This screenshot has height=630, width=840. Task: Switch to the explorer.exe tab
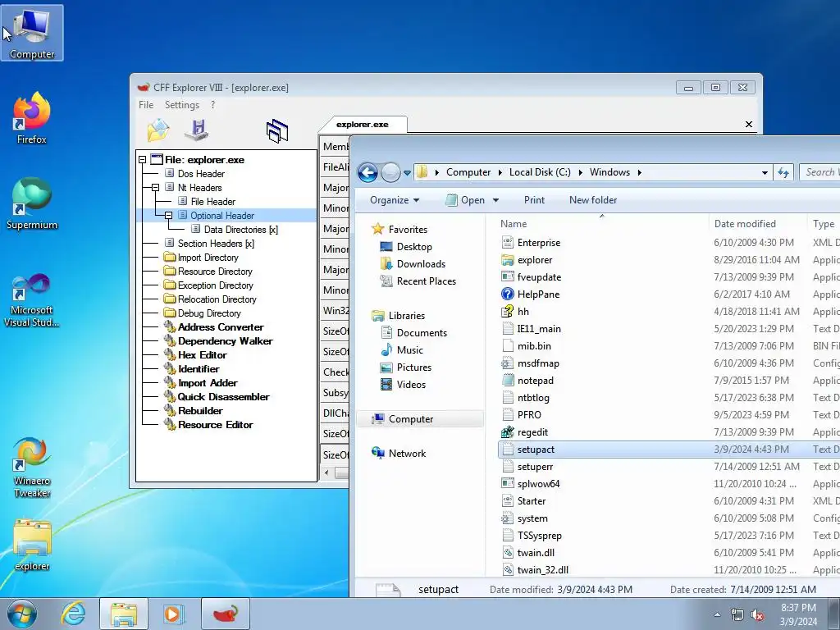click(362, 125)
